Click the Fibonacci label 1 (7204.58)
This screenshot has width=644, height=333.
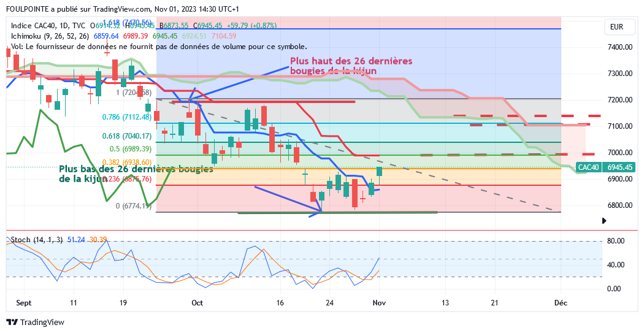tap(134, 93)
